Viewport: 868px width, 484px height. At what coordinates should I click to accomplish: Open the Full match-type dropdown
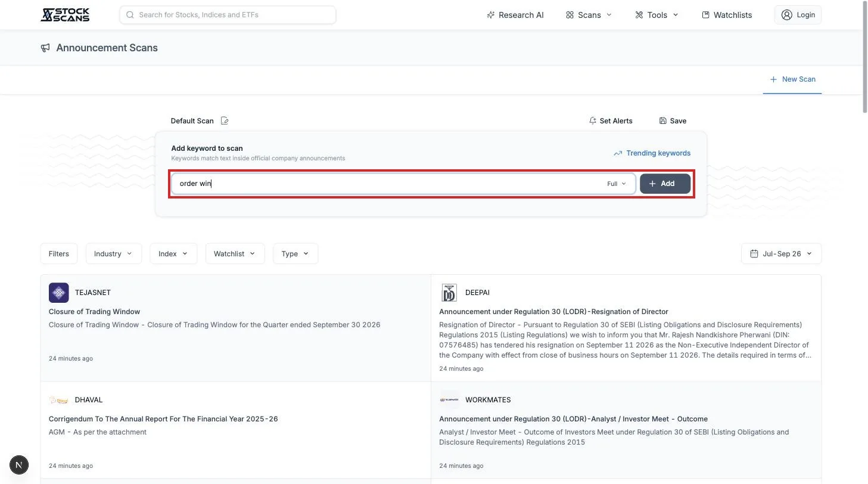[617, 184]
